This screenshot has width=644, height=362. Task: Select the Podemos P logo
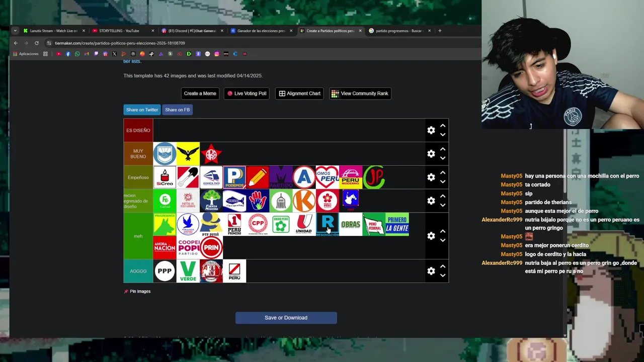(234, 177)
